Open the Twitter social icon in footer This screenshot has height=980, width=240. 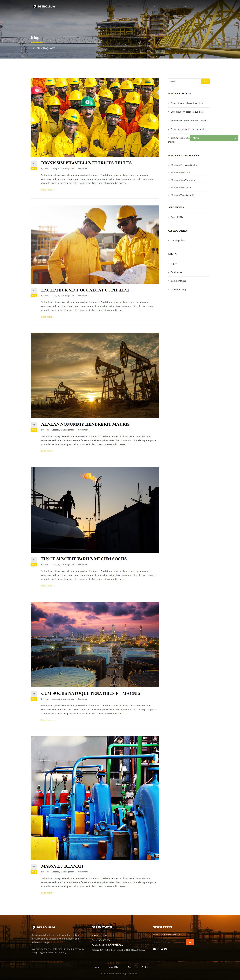(x=162, y=949)
